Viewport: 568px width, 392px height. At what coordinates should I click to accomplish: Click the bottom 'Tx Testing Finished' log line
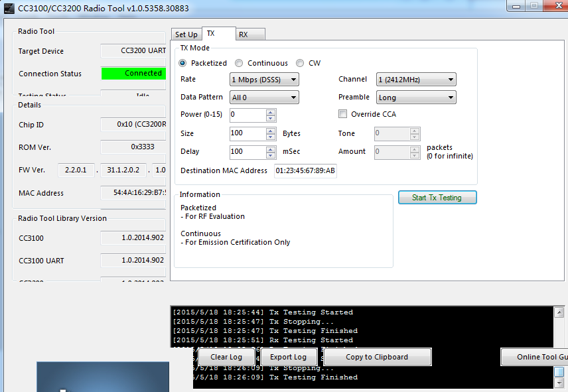[x=276, y=377]
